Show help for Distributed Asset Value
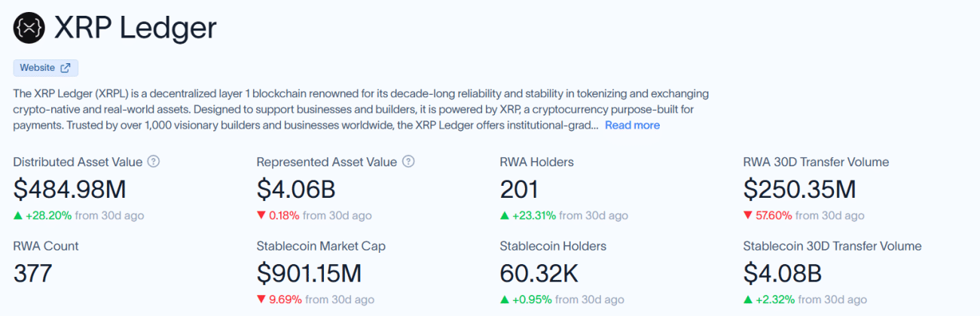The width and height of the screenshot is (980, 316). point(154,162)
